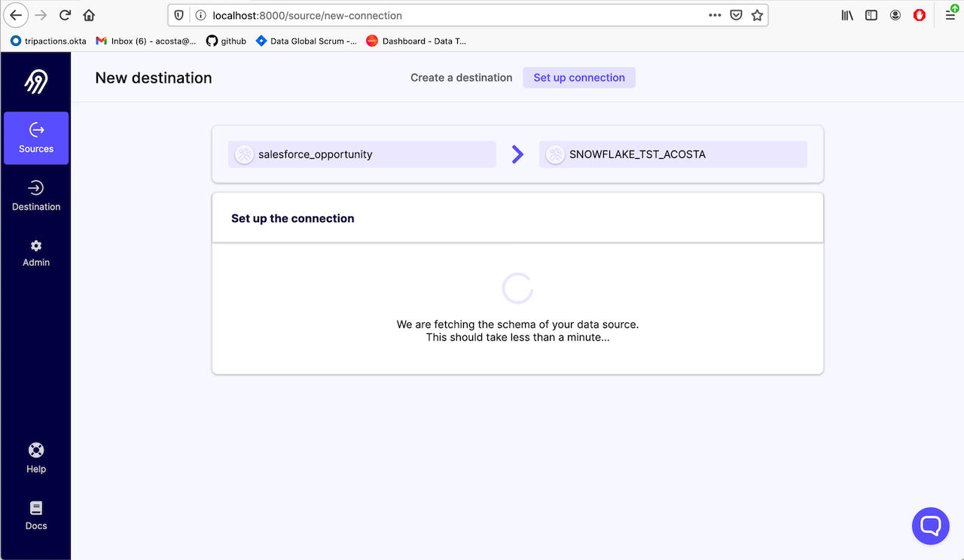Click the back navigation arrow
Viewport: 964px width, 560px height.
15,14
